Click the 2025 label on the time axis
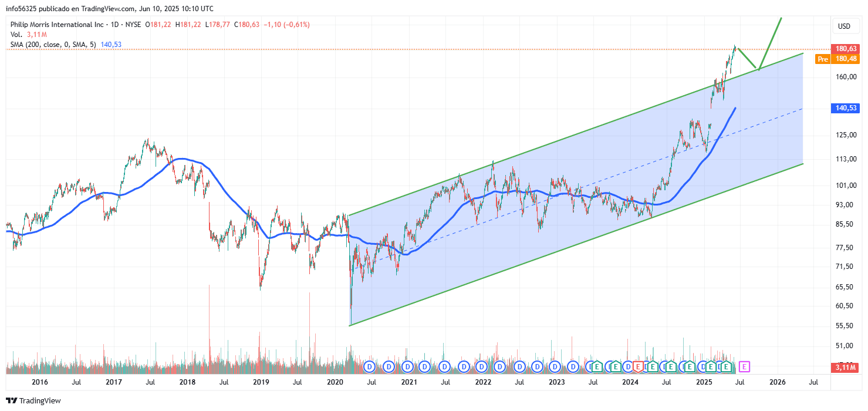This screenshot has height=411, width=868. pos(704,382)
